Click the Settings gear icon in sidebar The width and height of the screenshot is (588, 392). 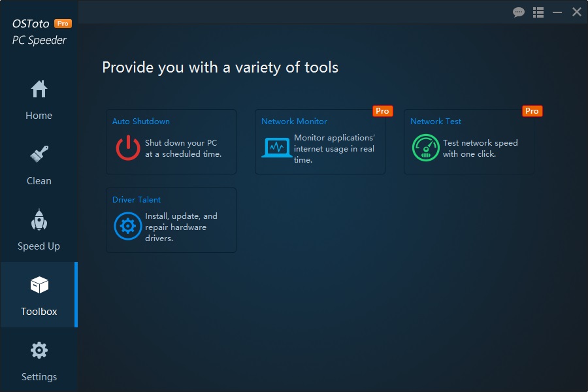39,350
